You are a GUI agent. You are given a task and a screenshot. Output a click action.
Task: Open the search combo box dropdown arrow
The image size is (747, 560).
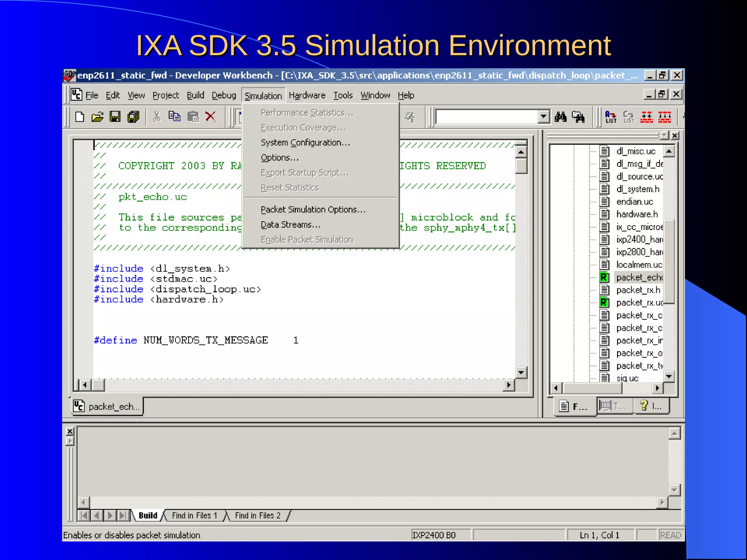click(543, 117)
